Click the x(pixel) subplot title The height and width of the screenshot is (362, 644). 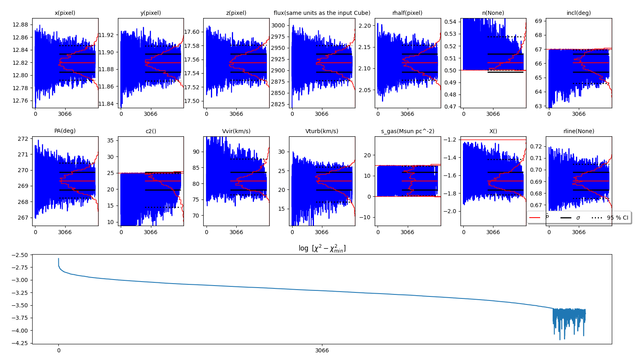point(65,13)
